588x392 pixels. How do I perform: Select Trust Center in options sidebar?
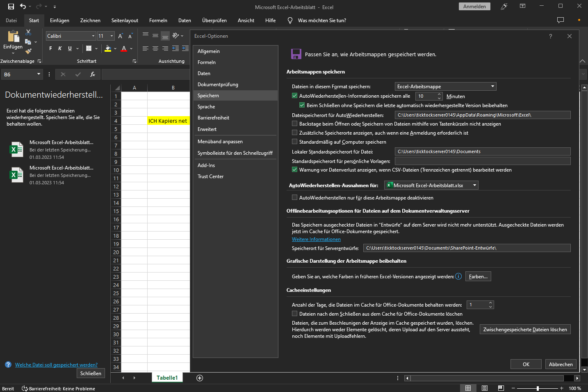point(235,177)
